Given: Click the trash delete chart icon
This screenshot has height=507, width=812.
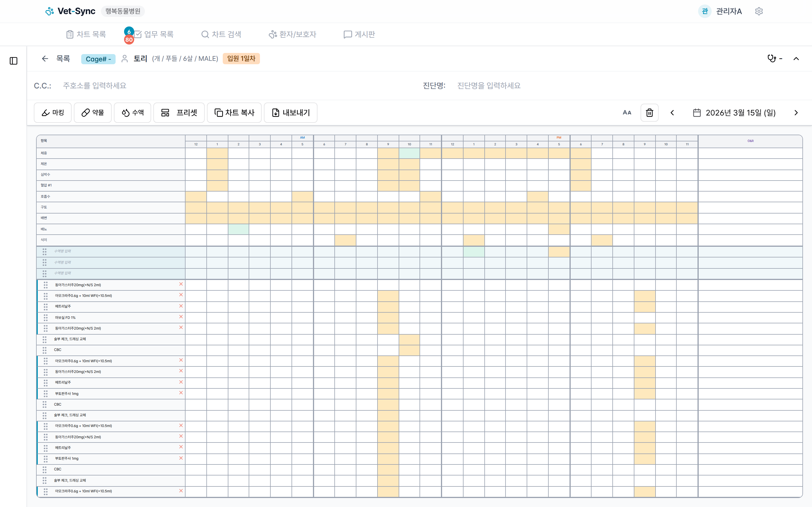Looking at the screenshot, I should tap(649, 113).
